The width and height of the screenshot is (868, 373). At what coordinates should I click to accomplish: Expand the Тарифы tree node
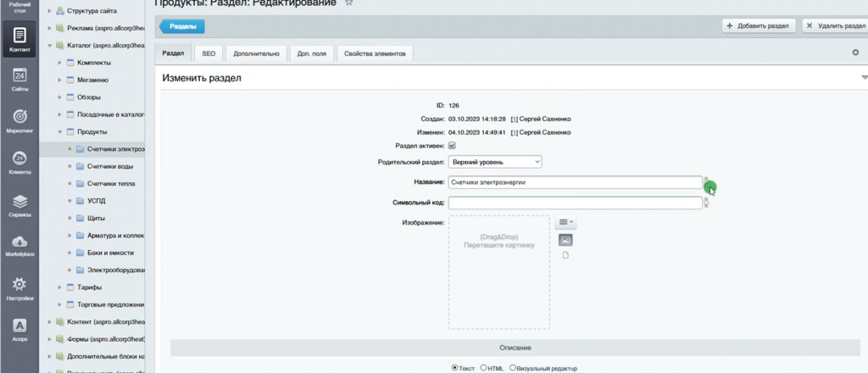coord(60,287)
